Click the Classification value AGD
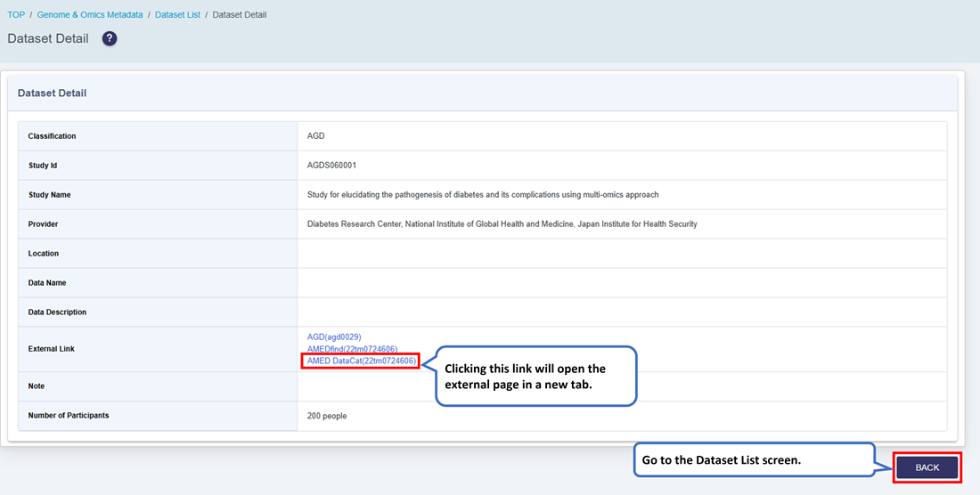This screenshot has height=495, width=980. click(x=316, y=136)
